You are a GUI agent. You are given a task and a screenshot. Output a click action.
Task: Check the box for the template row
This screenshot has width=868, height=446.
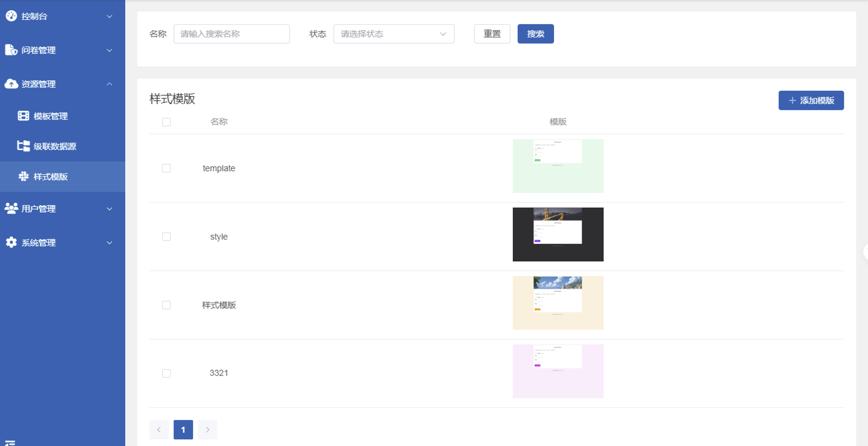[166, 168]
